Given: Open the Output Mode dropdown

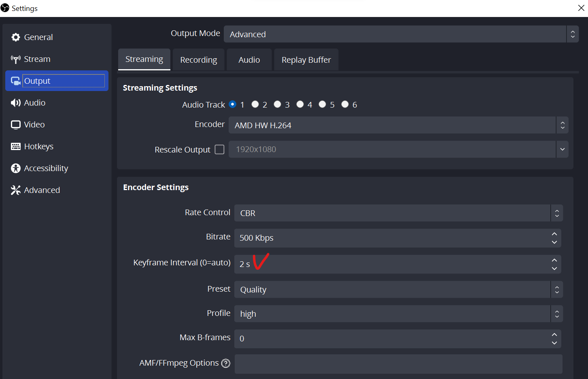Looking at the screenshot, I should [x=401, y=34].
